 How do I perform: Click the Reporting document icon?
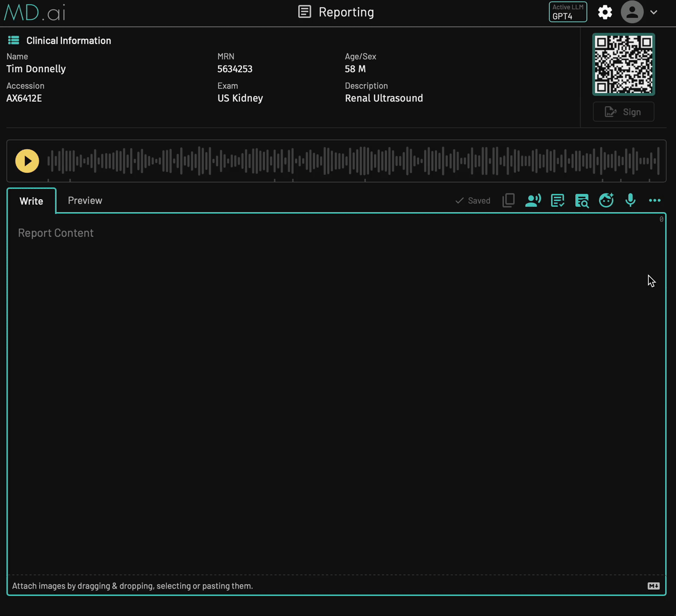pos(305,12)
